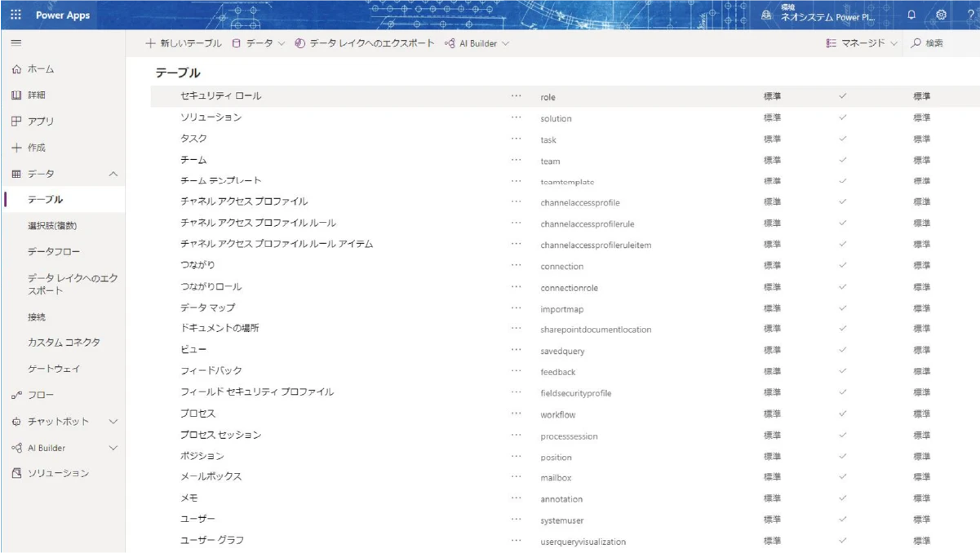980x553 pixels.
Task: Open ソリューション in the sidebar
Action: point(57,473)
